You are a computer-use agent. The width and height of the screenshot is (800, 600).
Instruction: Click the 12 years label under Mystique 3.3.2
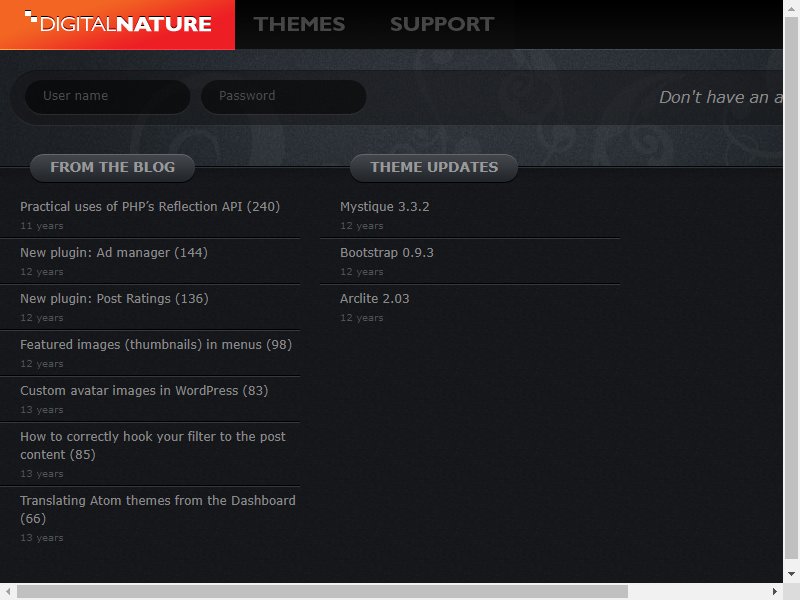click(x=362, y=226)
